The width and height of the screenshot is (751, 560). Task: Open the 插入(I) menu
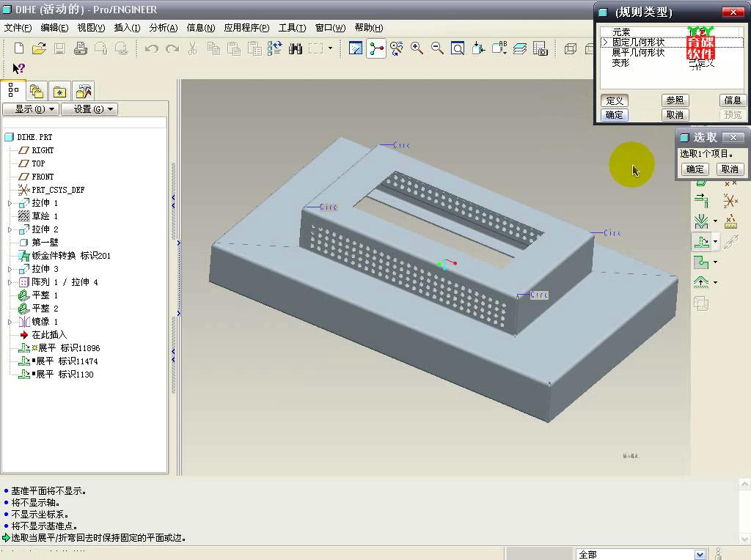[x=127, y=28]
